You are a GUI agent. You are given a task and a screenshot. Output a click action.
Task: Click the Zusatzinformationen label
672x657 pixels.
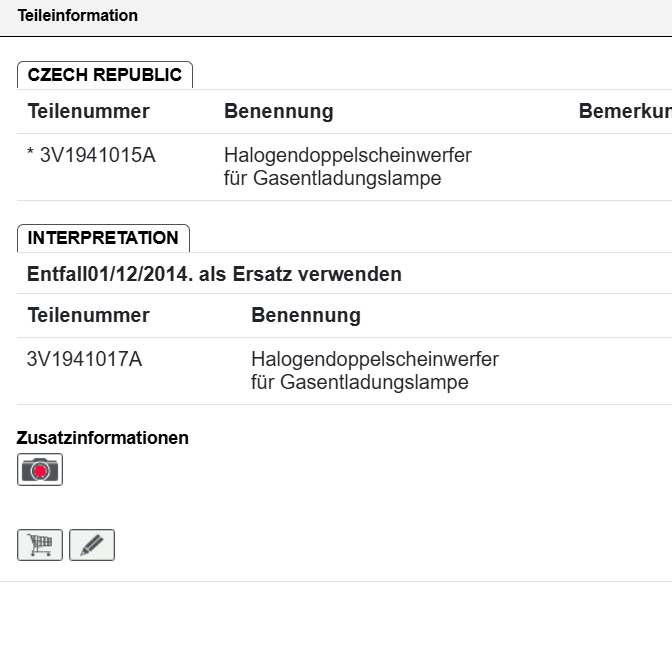point(102,438)
